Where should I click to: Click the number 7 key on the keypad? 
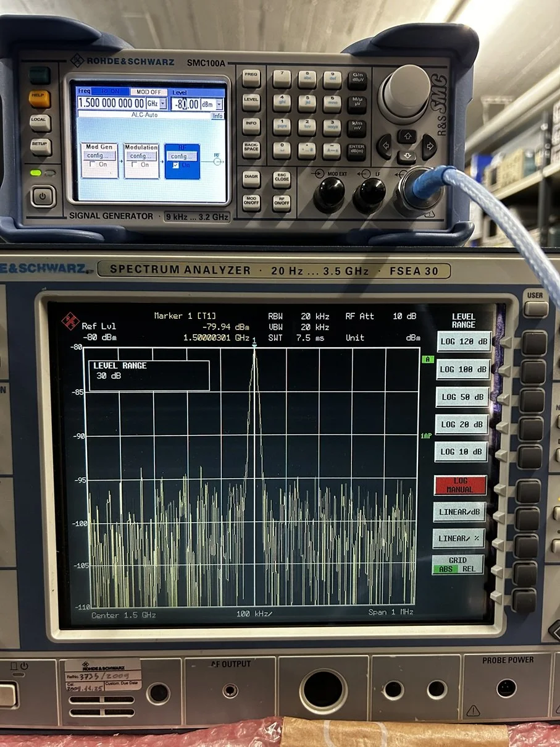point(282,79)
